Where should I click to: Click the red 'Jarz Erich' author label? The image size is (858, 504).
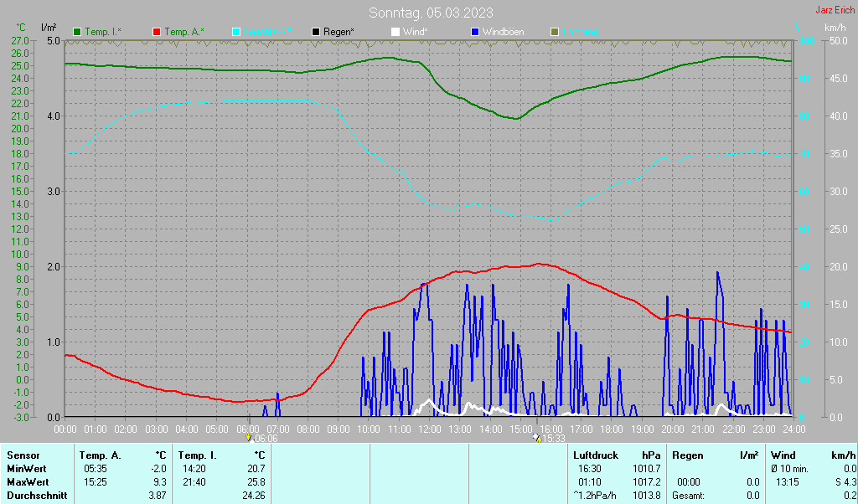click(x=835, y=10)
